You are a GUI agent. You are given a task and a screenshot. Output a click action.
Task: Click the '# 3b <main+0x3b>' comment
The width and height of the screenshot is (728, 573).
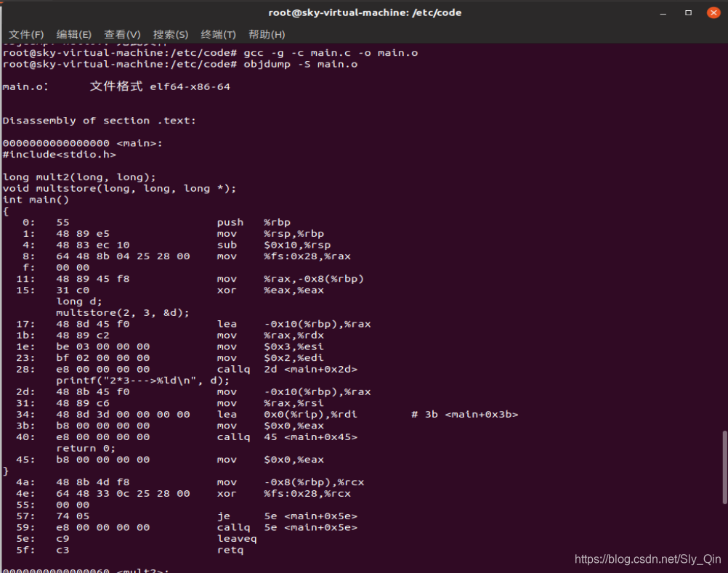(x=465, y=415)
